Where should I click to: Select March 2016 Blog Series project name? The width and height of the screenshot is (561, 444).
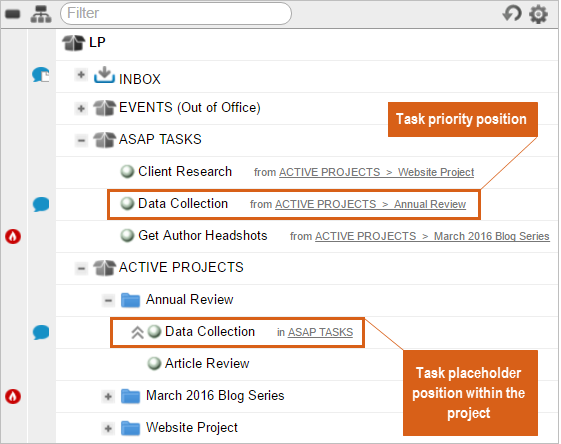(215, 395)
